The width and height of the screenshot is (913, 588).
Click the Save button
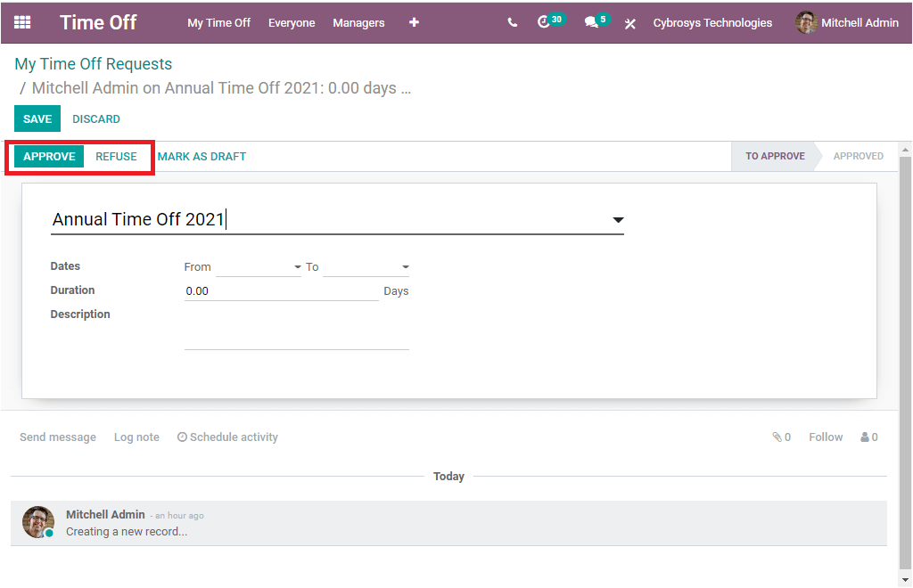pyautogui.click(x=37, y=118)
